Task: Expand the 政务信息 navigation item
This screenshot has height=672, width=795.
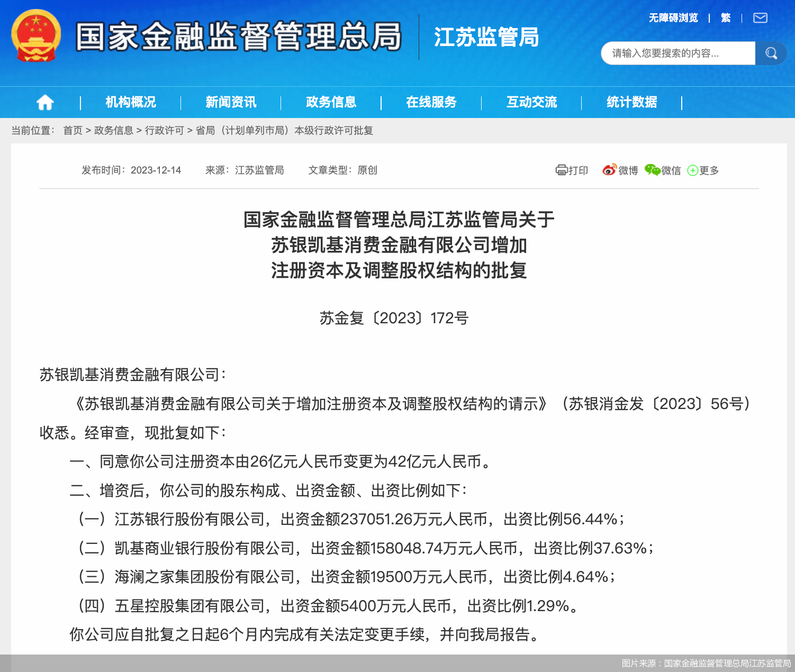Action: 331,102
